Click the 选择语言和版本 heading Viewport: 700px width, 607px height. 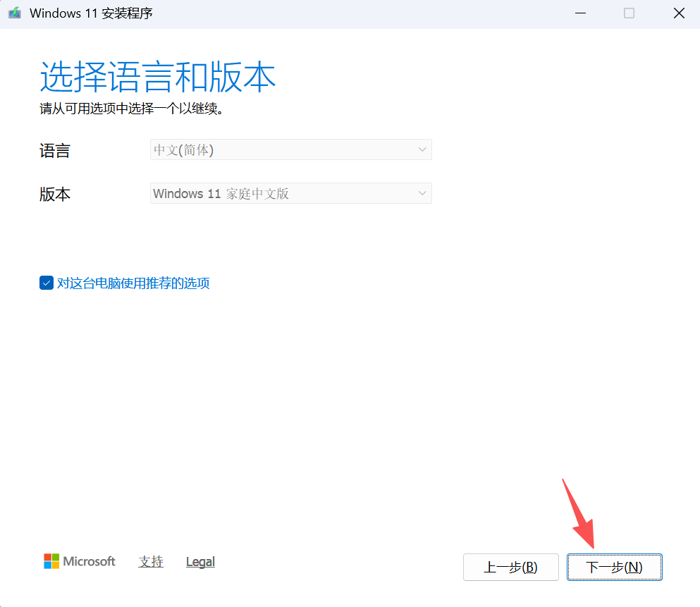(158, 78)
